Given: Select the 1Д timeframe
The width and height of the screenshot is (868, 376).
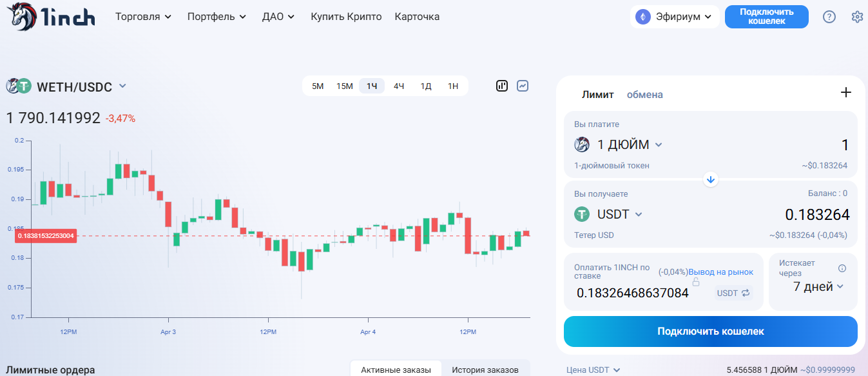Looking at the screenshot, I should point(426,86).
